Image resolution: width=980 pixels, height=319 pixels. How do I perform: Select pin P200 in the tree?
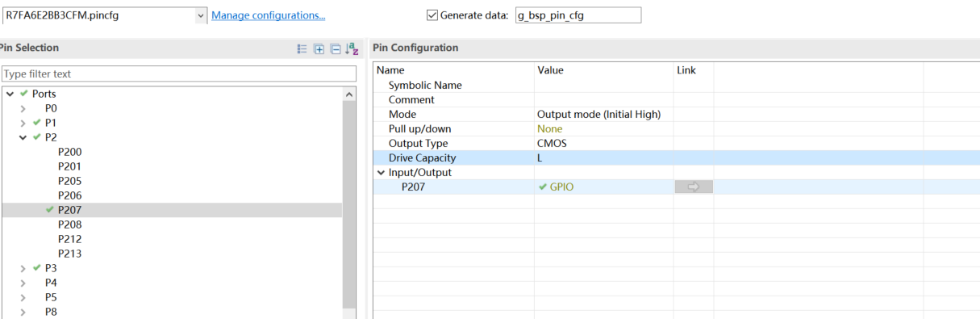pos(69,152)
